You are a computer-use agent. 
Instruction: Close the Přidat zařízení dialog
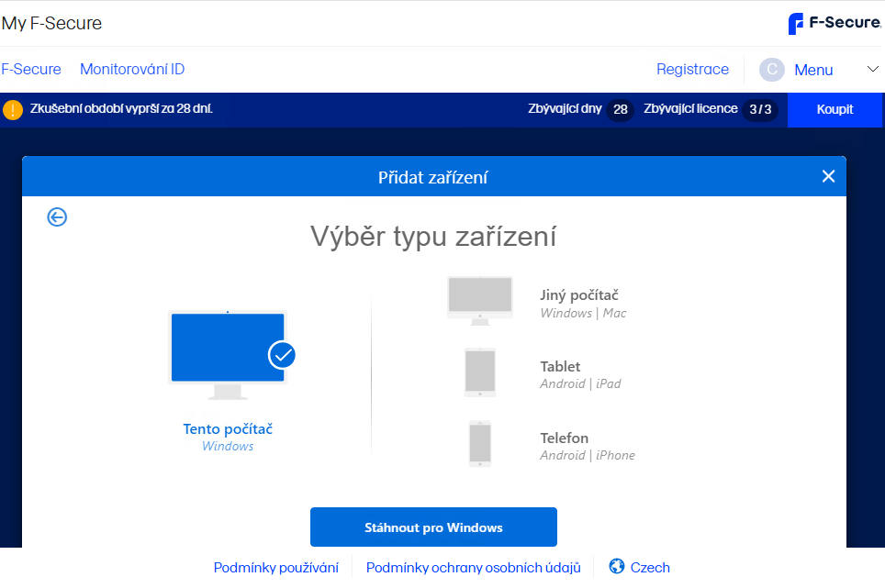coord(828,176)
